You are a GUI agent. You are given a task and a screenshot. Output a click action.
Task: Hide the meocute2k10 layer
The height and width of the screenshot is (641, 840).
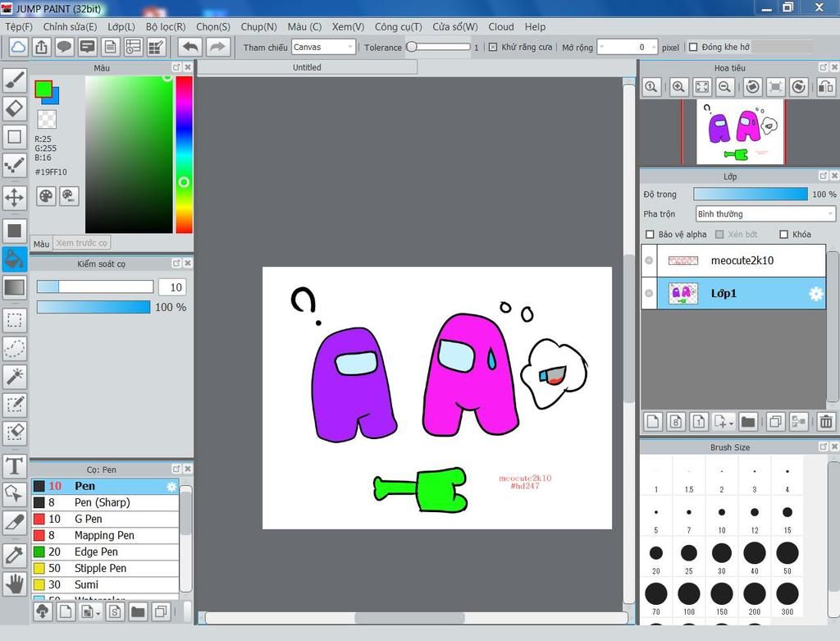pos(649,260)
